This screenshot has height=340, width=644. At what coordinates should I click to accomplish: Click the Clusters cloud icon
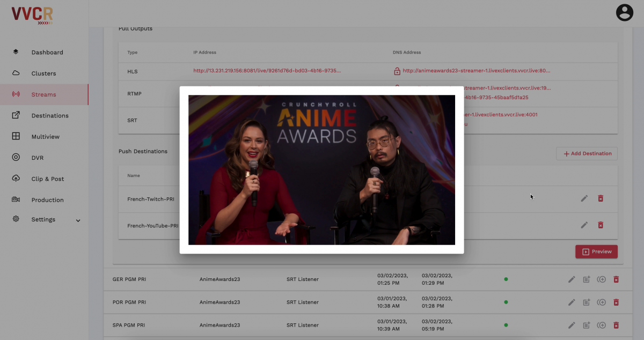[x=16, y=73]
